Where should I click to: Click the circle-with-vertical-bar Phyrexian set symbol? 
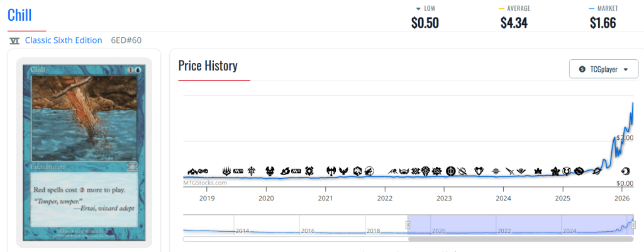point(450,171)
